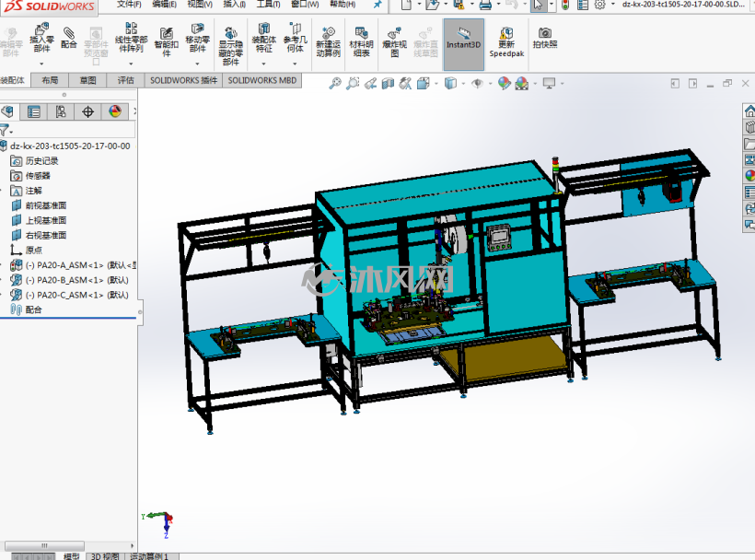This screenshot has height=560, width=755.
Task: Click the Insert Components (插入零部件) icon
Action: tap(41, 38)
